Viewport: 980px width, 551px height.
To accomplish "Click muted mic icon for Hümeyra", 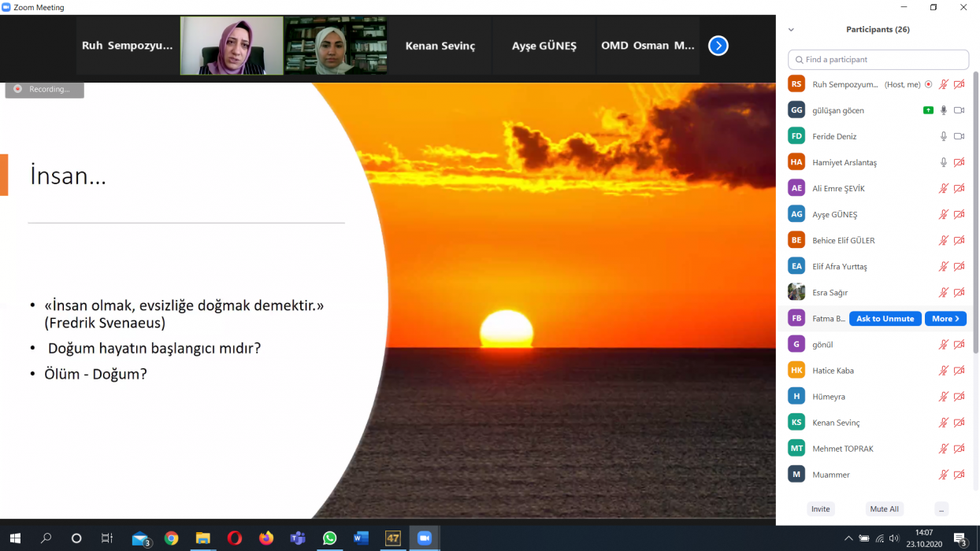I will (943, 396).
